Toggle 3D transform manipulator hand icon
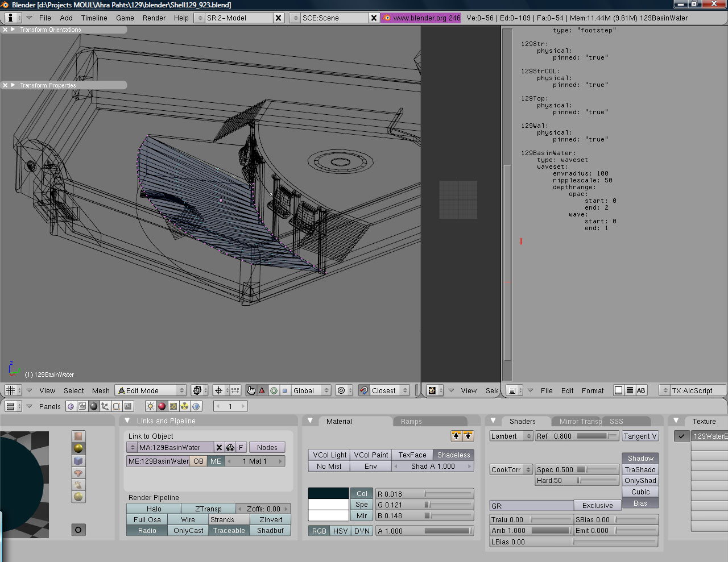Image resolution: width=728 pixels, height=562 pixels. point(251,390)
